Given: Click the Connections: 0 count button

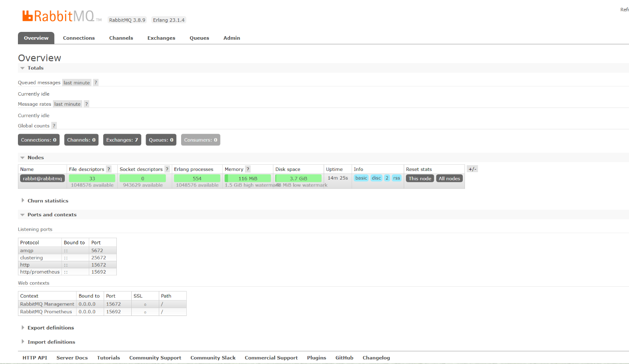Looking at the screenshot, I should [x=38, y=140].
